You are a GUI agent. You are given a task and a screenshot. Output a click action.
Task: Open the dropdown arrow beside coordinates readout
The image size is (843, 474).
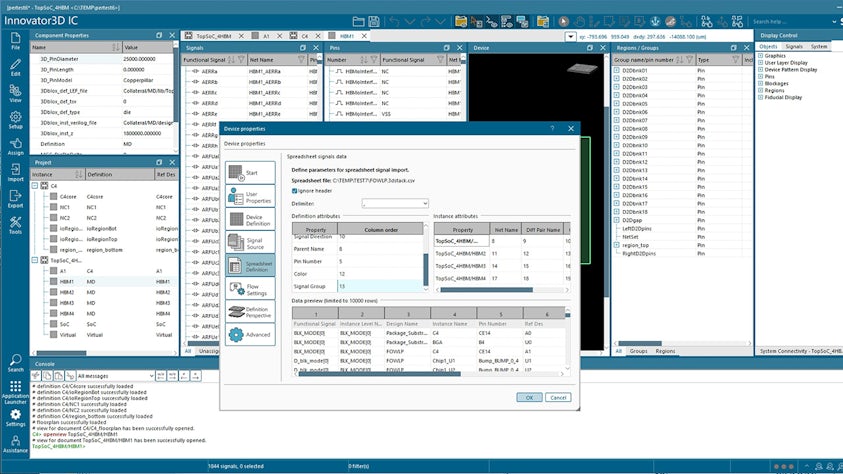tap(570, 37)
